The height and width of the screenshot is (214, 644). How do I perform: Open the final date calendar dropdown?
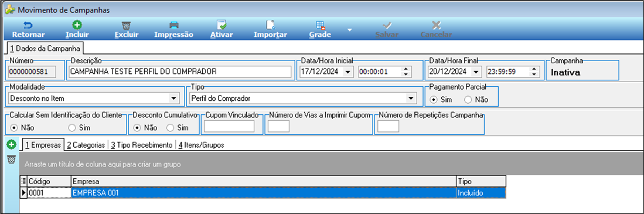pyautogui.click(x=476, y=72)
